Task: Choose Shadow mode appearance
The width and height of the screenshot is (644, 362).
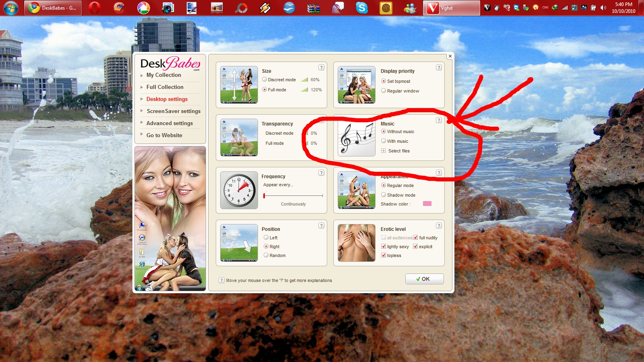Action: coord(384,195)
